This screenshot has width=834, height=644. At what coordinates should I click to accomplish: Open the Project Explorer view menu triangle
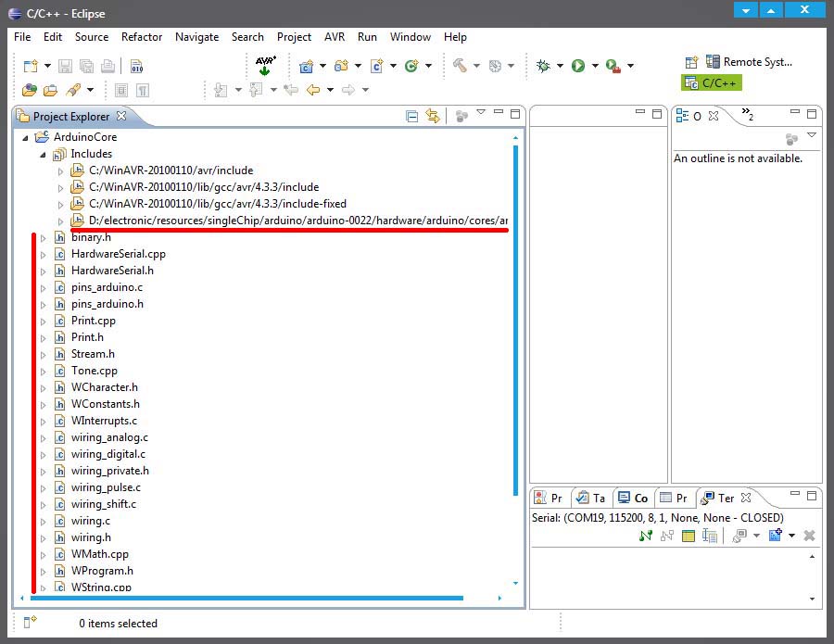(x=481, y=112)
